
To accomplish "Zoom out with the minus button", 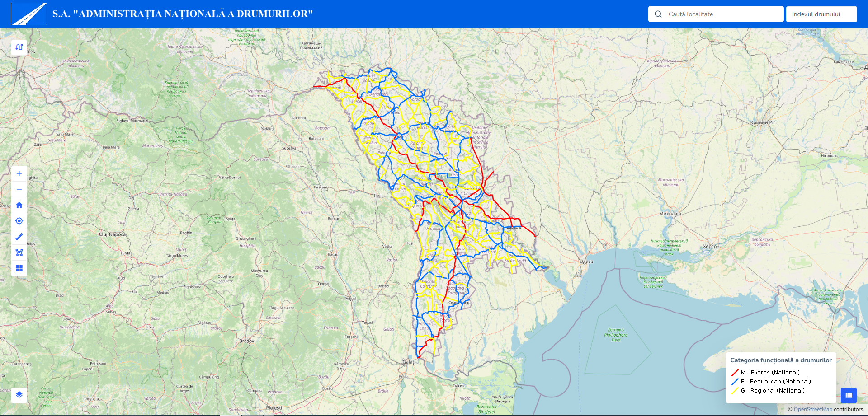I will tap(19, 189).
